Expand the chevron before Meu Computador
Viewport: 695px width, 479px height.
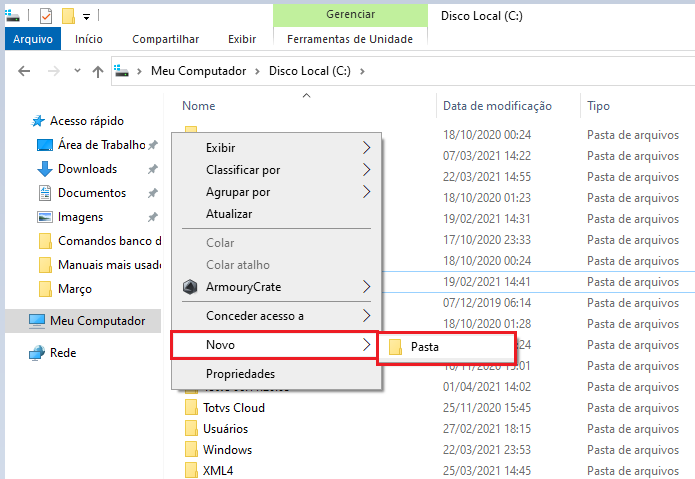[139, 71]
